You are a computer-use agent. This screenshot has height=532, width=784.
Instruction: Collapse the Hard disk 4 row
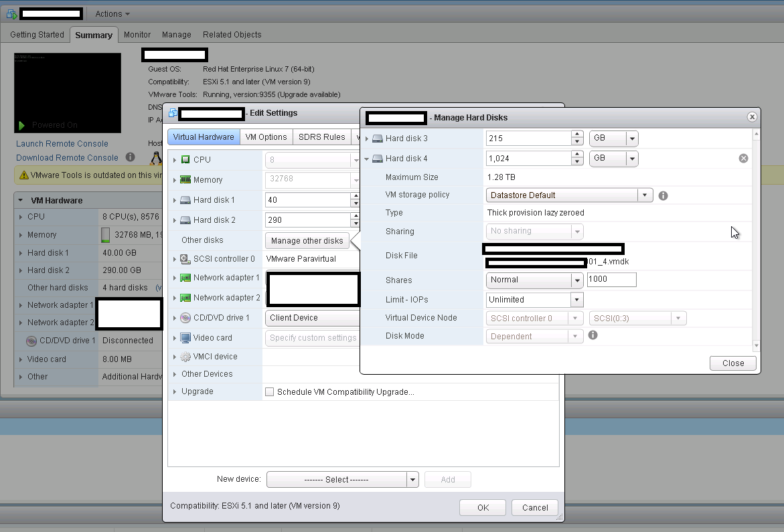coord(367,159)
